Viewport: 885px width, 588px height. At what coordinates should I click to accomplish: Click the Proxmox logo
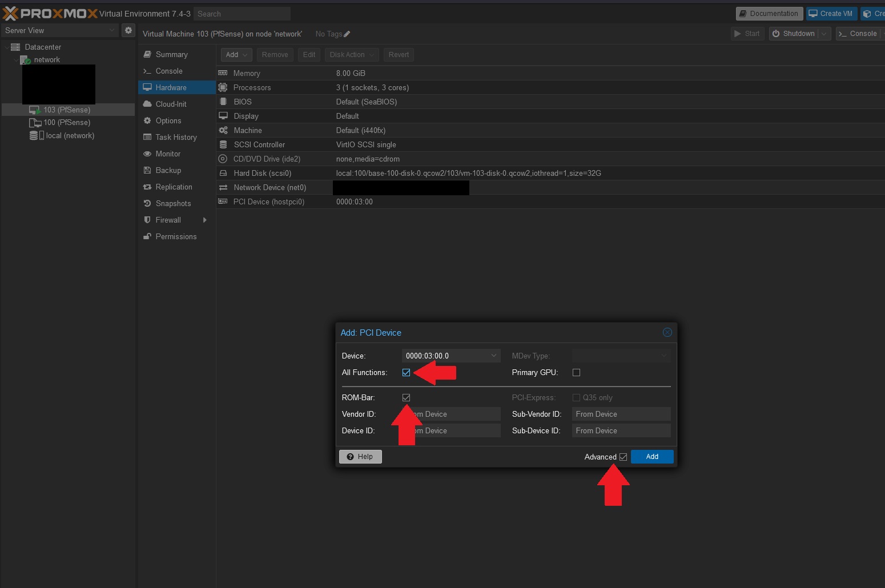pos(50,13)
